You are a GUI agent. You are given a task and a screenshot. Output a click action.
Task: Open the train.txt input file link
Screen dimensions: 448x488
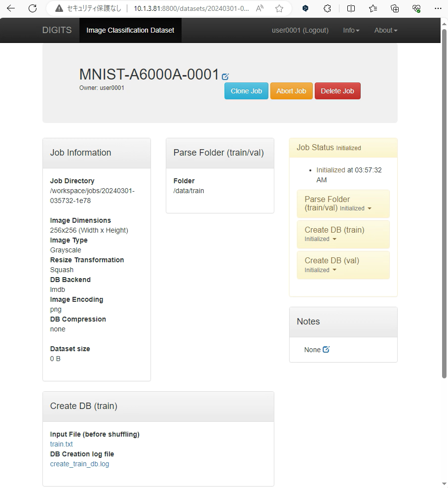tap(61, 444)
